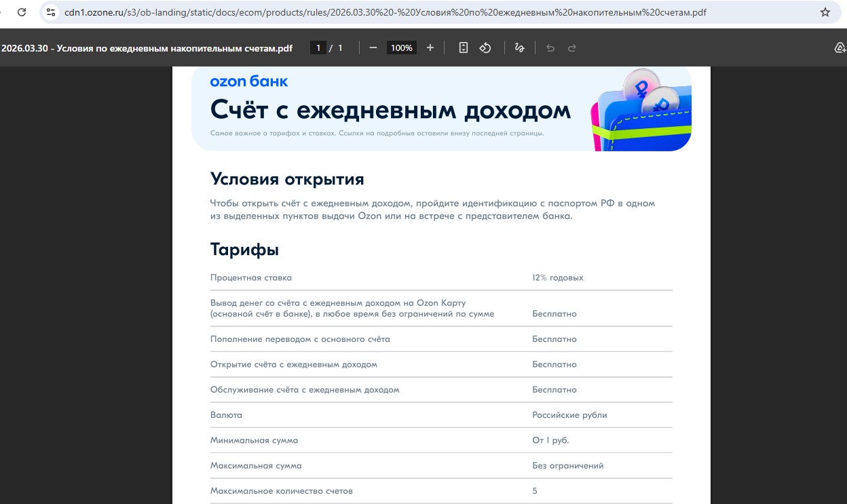Image resolution: width=847 pixels, height=504 pixels.
Task: Click the redo arrow in PDF toolbar
Action: [x=572, y=47]
